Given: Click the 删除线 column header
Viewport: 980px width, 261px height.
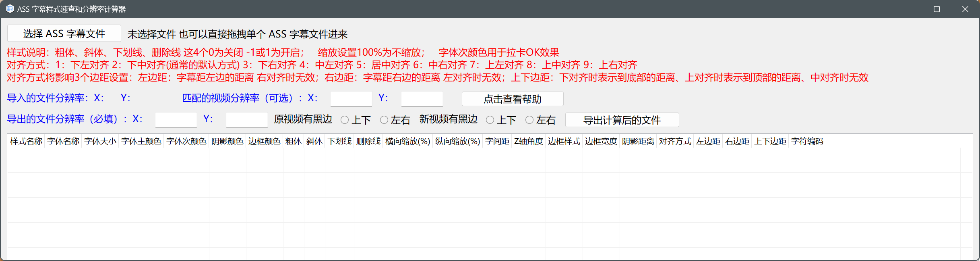Looking at the screenshot, I should click(x=368, y=141).
